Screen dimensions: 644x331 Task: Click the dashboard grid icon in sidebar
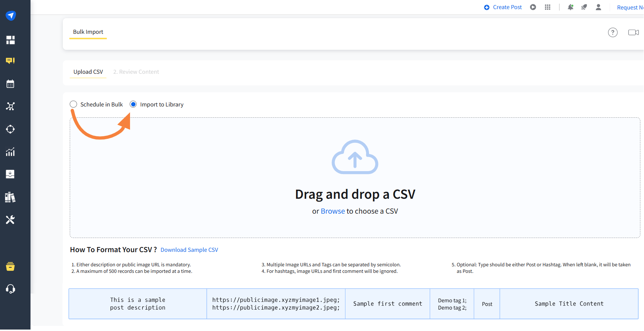pos(11,40)
